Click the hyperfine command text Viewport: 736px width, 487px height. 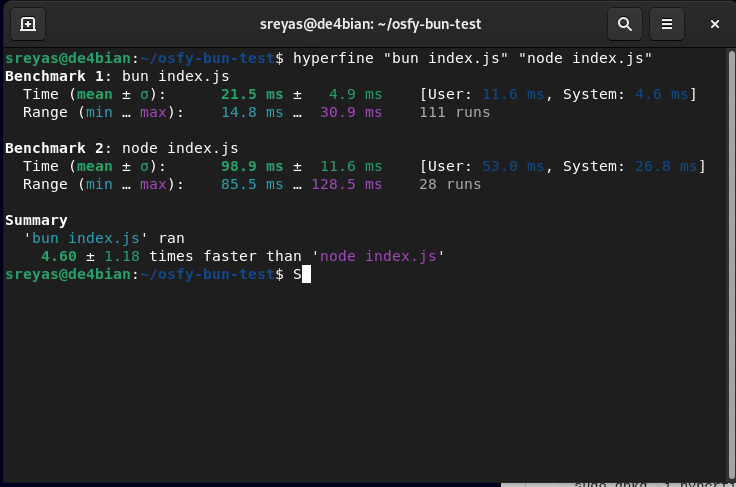point(472,58)
